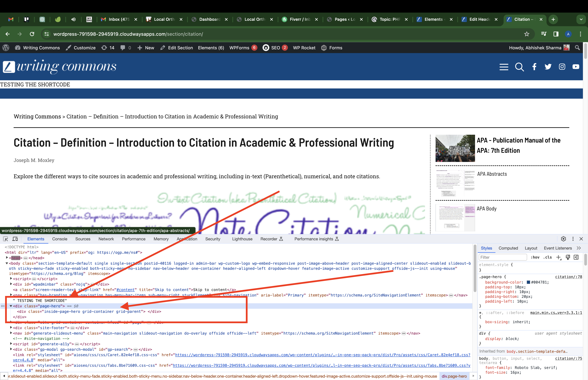This screenshot has width=588, height=380.
Task: Open the Layout tab in Styles pane
Action: (531, 248)
